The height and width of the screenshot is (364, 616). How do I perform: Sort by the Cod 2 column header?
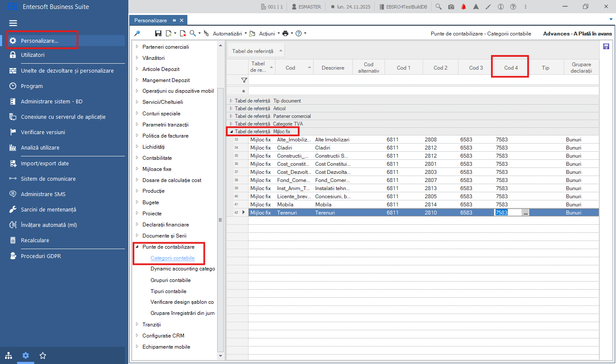point(440,68)
